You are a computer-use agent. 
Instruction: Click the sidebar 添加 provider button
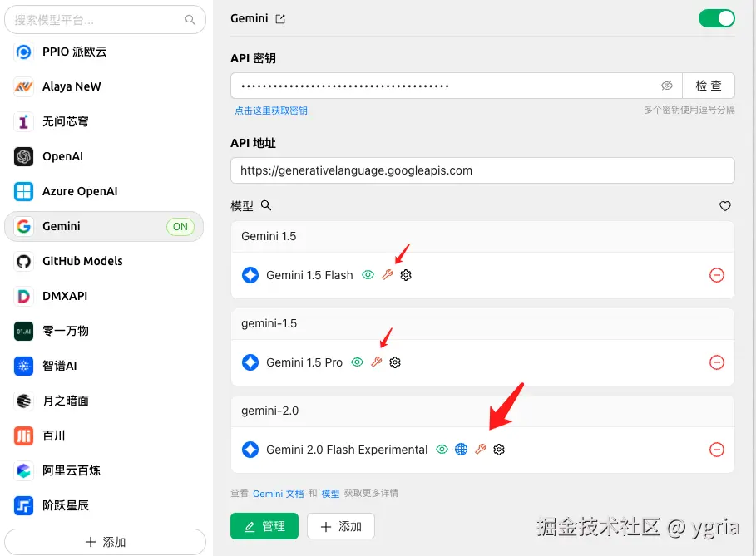[105, 542]
